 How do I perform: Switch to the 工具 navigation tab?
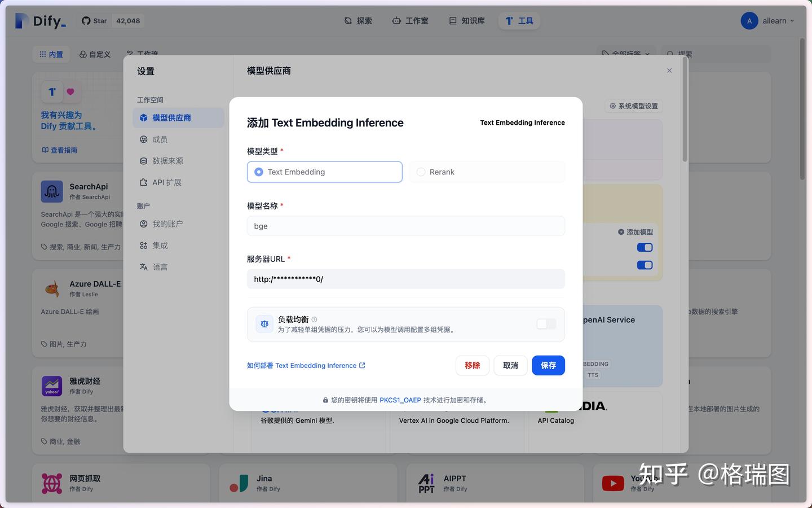tap(518, 20)
